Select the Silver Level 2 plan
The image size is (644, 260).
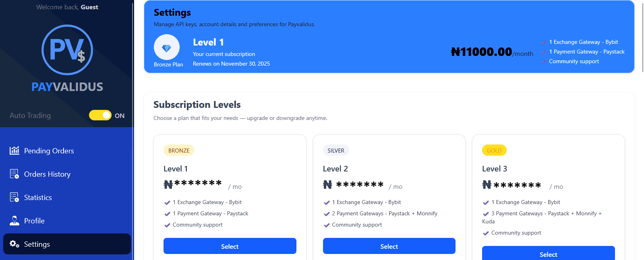[389, 246]
